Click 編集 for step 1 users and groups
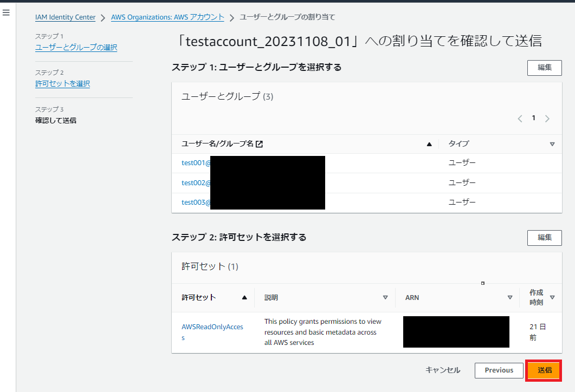Viewport: 575px width, 392px height. 545,68
